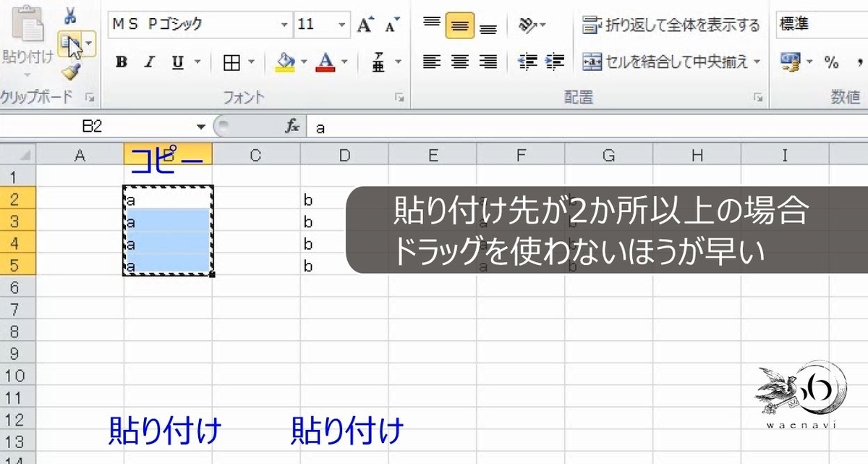Image resolution: width=868 pixels, height=464 pixels.
Task: Open the fill color bucket icon
Action: pyautogui.click(x=285, y=62)
